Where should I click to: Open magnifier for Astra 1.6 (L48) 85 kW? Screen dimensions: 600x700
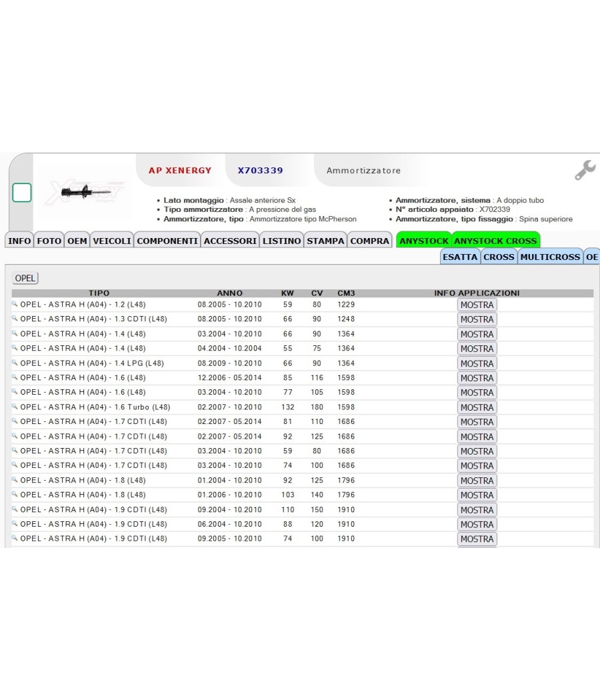(15, 377)
